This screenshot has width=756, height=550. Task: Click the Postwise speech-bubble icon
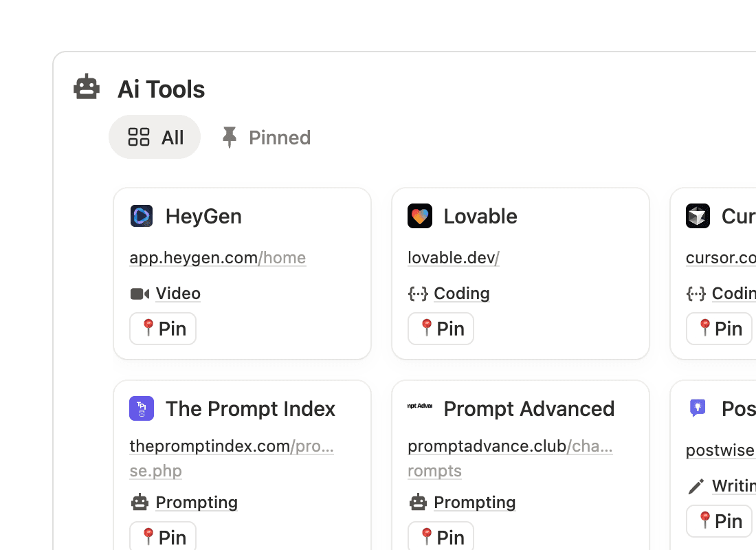(698, 408)
